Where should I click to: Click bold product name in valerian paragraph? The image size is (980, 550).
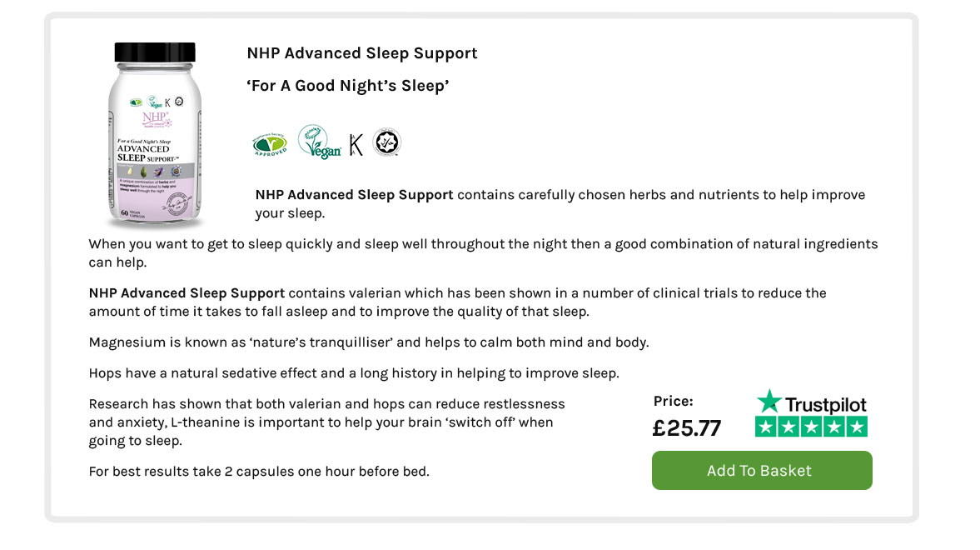(x=187, y=292)
